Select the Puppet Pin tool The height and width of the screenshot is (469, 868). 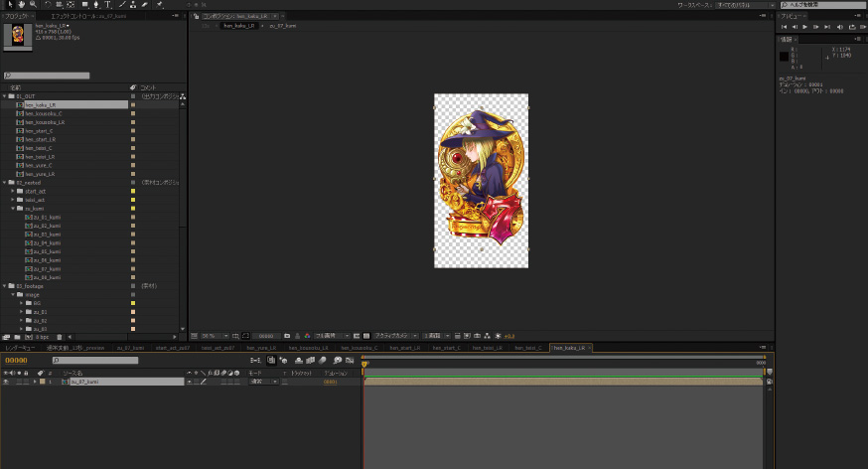pos(160,4)
